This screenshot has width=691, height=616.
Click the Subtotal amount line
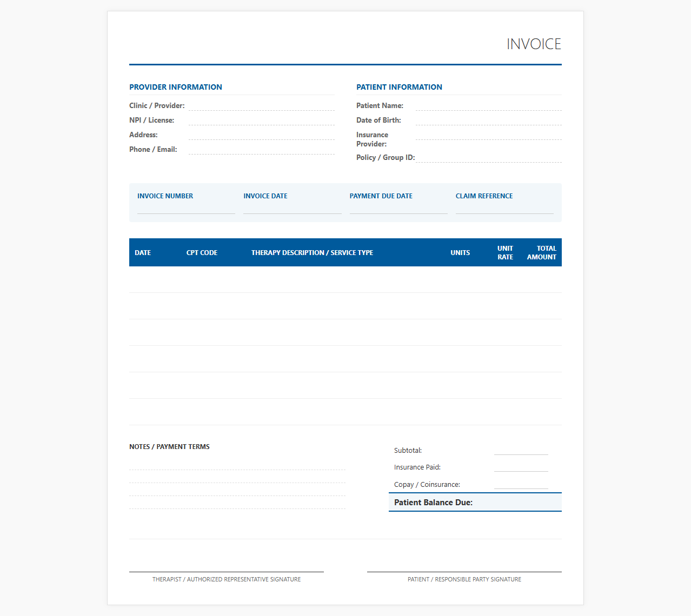pyautogui.click(x=521, y=450)
